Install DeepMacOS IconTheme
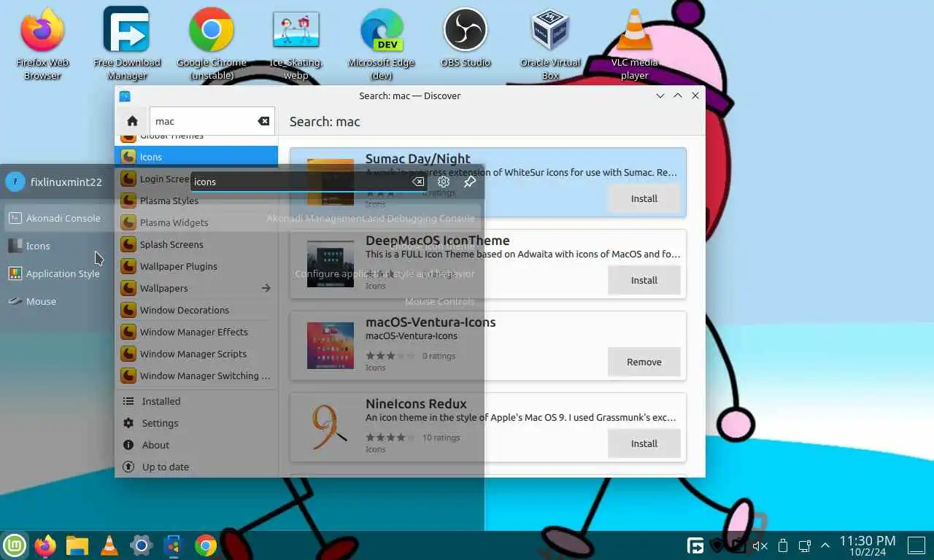 [644, 280]
